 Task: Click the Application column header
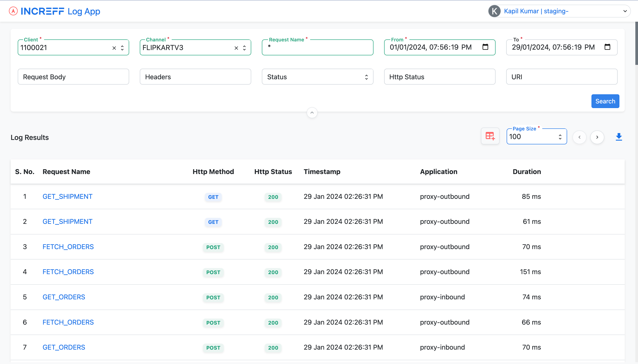point(438,172)
